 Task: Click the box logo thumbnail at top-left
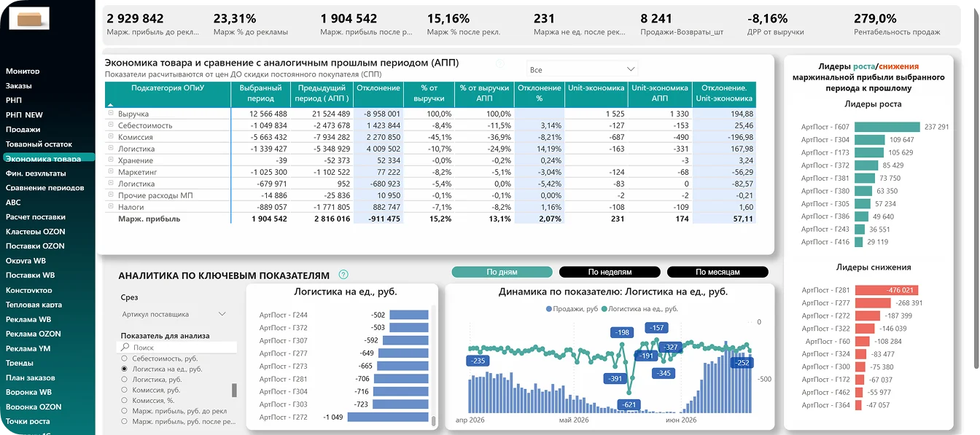pyautogui.click(x=29, y=17)
